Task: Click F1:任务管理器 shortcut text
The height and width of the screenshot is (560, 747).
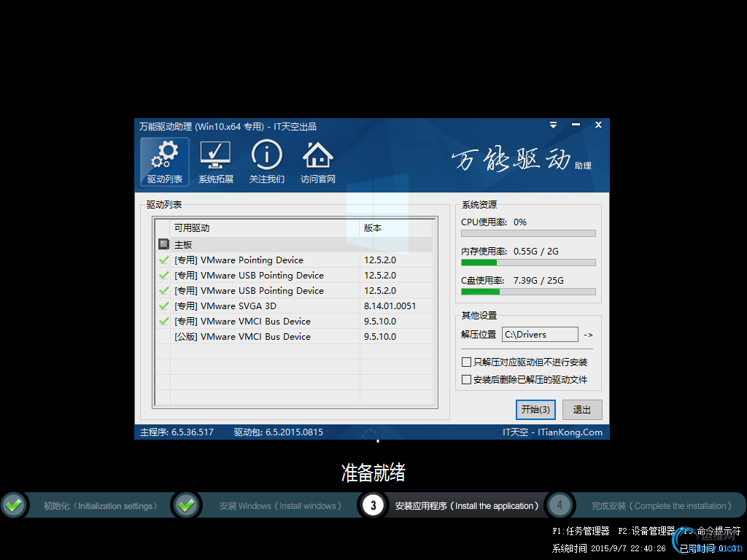Action: 581,531
